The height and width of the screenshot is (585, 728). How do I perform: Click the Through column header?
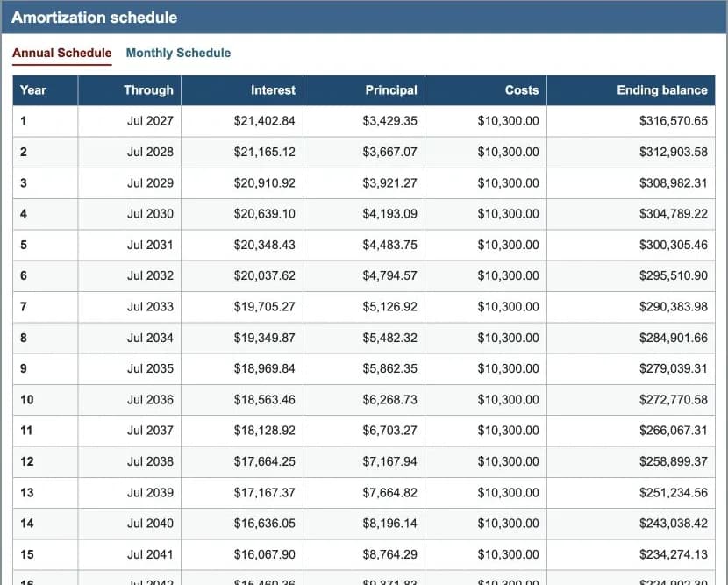click(130, 90)
